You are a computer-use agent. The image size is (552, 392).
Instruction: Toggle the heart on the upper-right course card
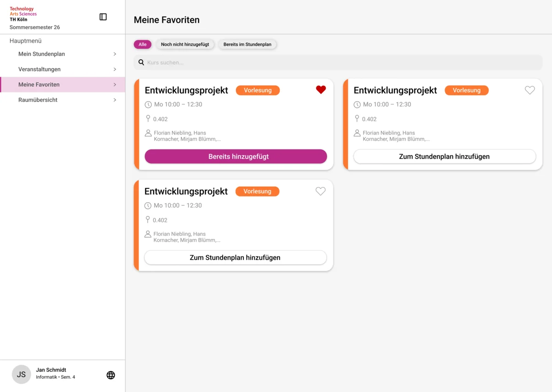(529, 91)
